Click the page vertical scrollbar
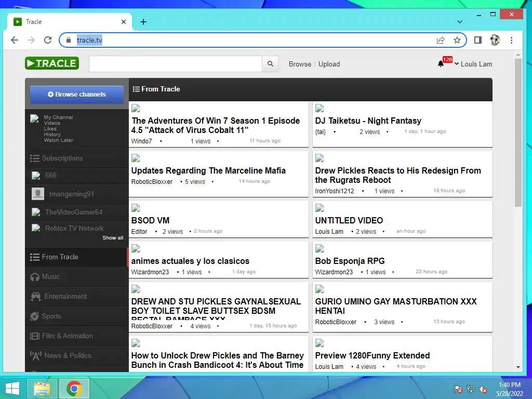The image size is (532, 399). [x=518, y=132]
